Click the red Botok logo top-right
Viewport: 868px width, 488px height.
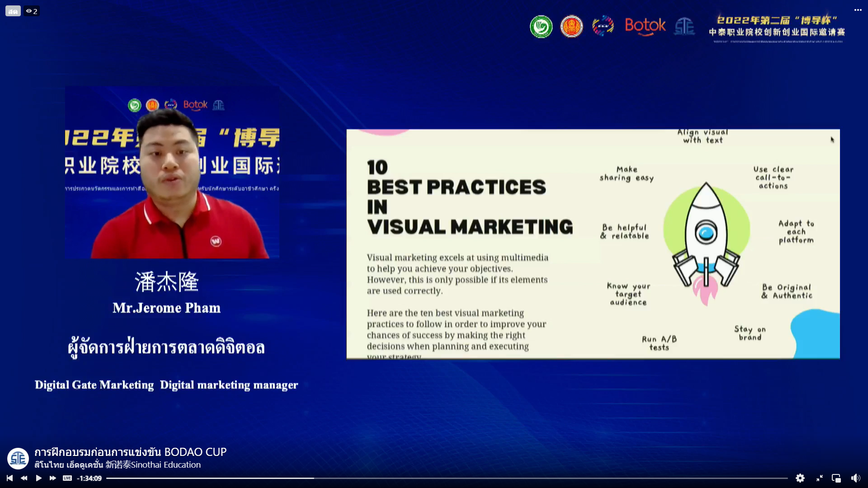tap(645, 26)
